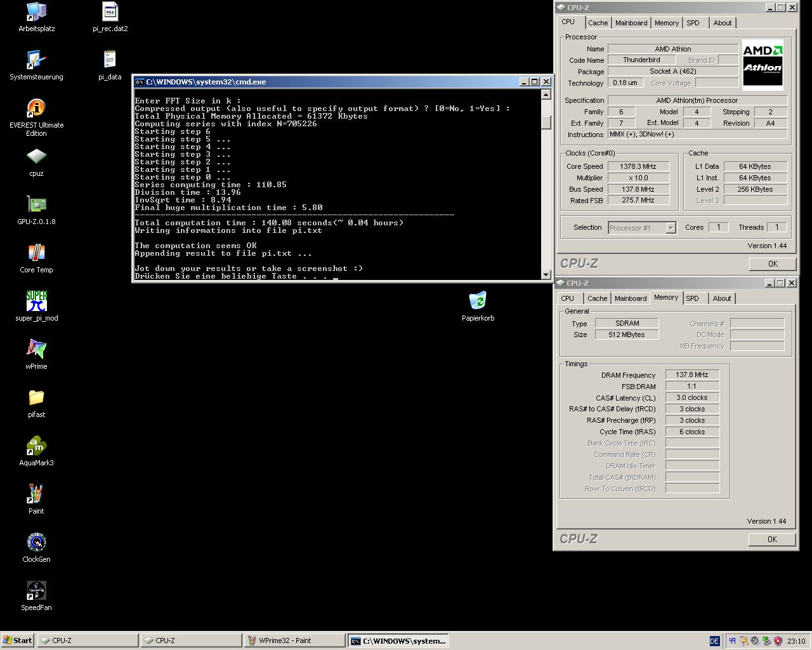Click cmd window scroll up arrow
The width and height of the screenshot is (812, 650).
(546, 95)
